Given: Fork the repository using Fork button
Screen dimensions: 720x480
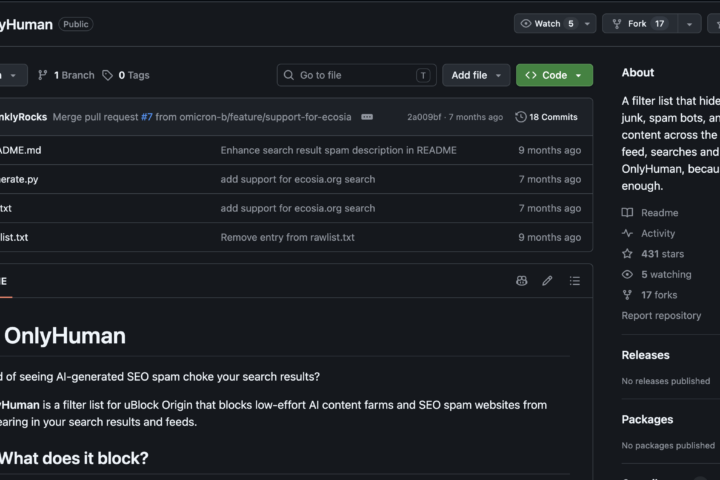Looking at the screenshot, I should point(640,24).
